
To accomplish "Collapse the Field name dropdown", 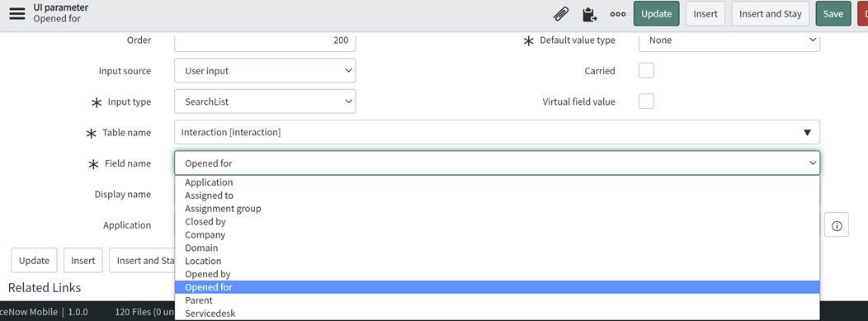I will (497, 163).
